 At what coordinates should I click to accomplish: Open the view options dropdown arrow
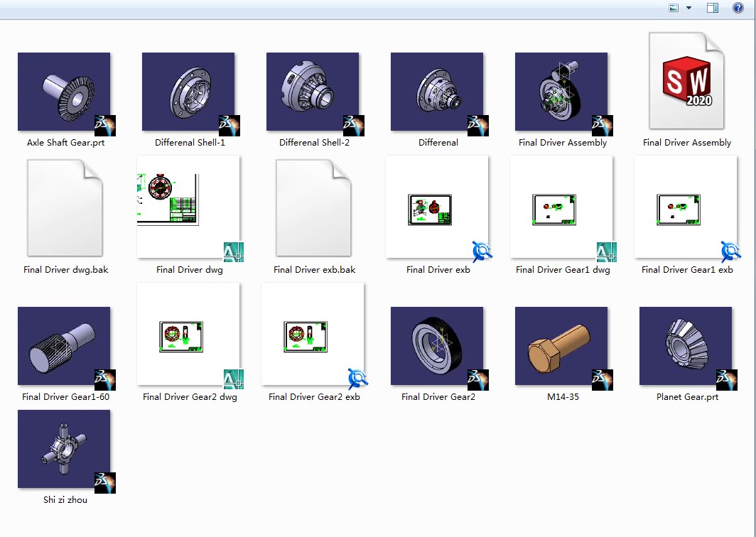pos(689,8)
